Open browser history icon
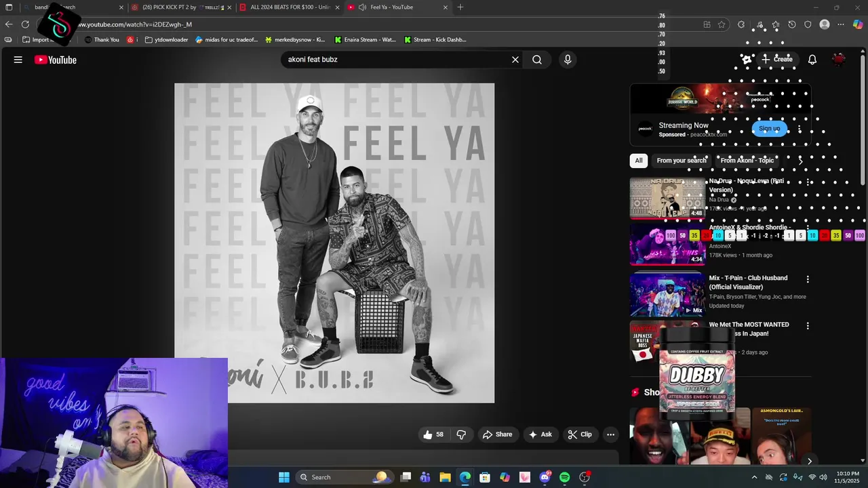The height and width of the screenshot is (488, 868). click(x=791, y=24)
